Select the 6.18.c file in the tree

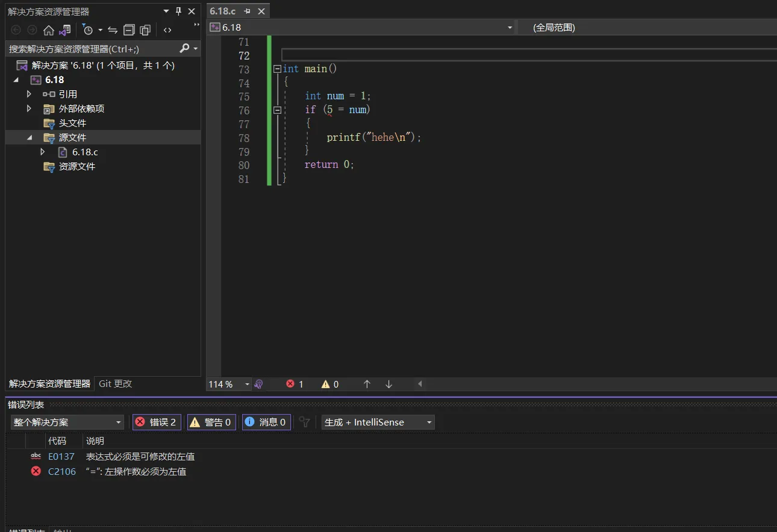[84, 152]
